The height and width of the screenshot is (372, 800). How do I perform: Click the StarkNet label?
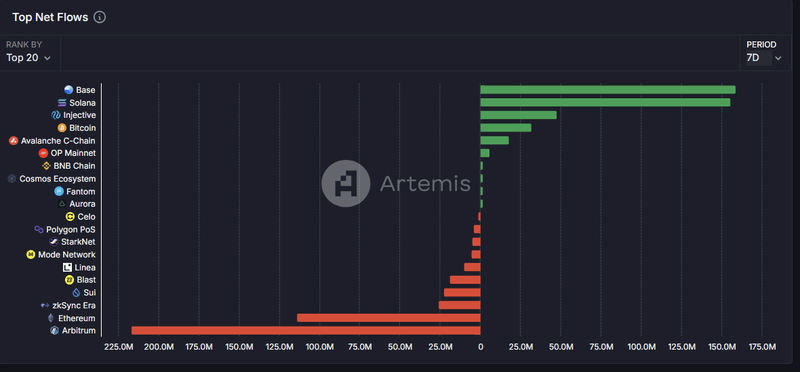point(78,242)
